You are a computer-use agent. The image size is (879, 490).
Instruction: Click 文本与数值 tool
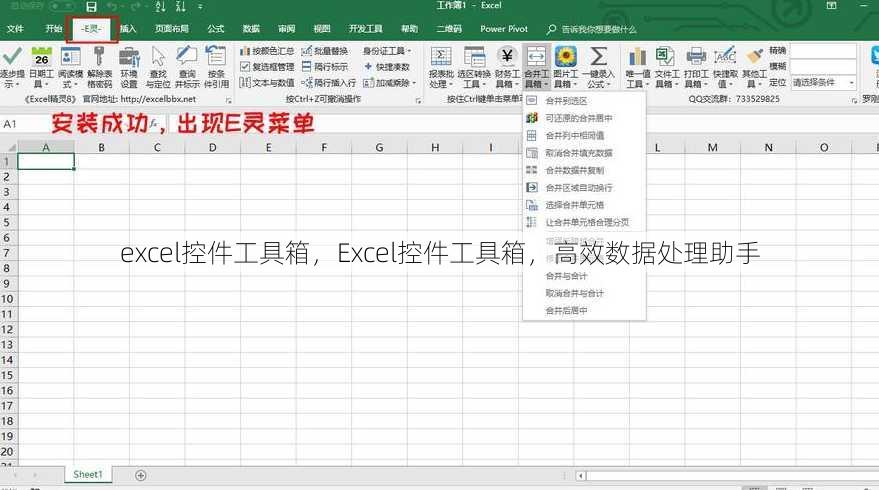click(267, 82)
